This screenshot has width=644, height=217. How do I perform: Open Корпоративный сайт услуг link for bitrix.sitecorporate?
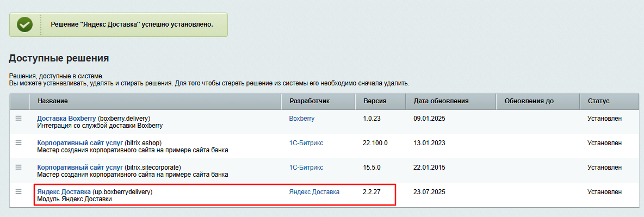[x=80, y=168]
